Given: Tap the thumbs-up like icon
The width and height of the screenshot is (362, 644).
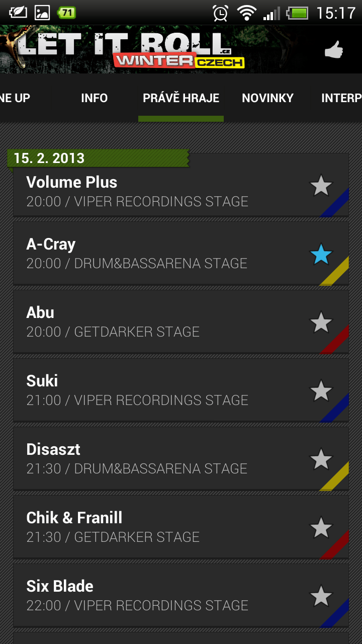Looking at the screenshot, I should click(333, 50).
